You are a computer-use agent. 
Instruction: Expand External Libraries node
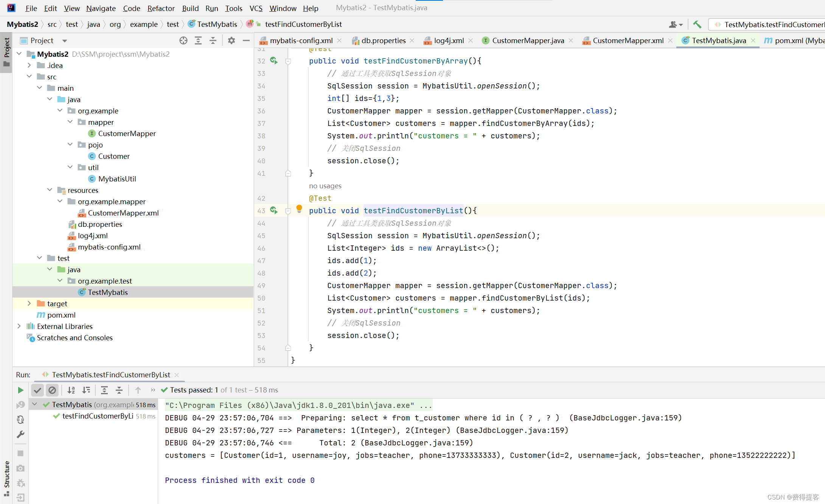click(x=19, y=326)
